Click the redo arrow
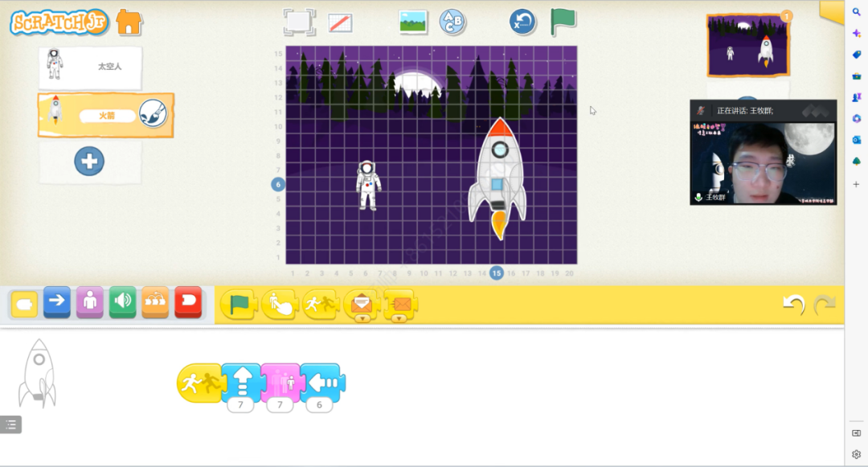This screenshot has height=467, width=868. pos(825,305)
